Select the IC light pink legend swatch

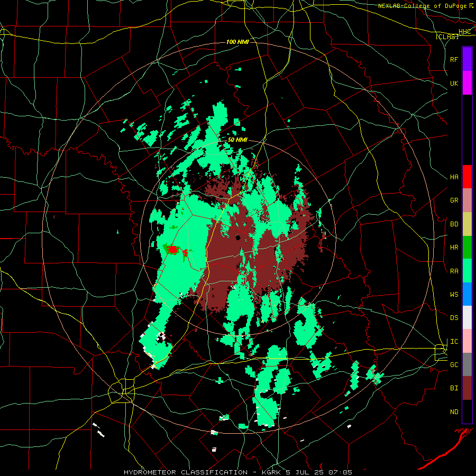[467, 341]
